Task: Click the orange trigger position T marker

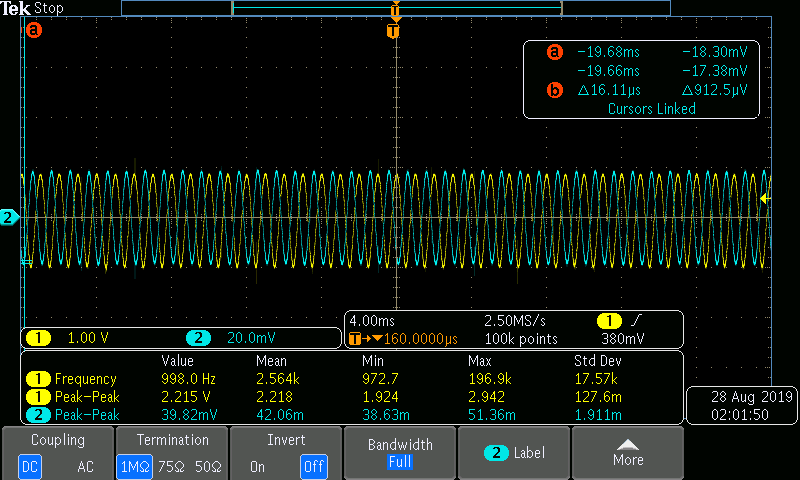Action: 393,31
